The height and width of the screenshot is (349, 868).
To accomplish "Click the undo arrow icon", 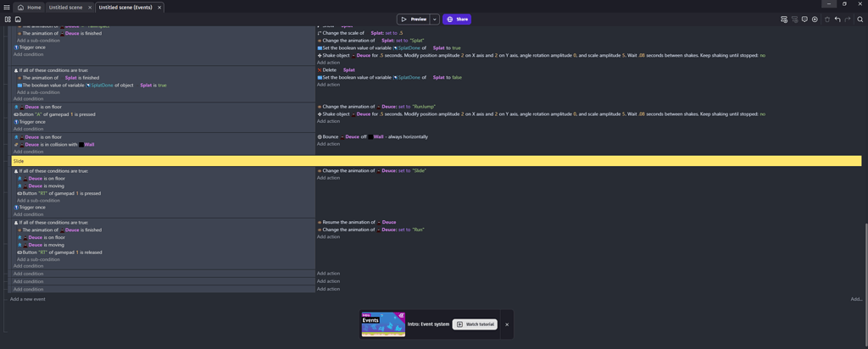I will pyautogui.click(x=837, y=19).
